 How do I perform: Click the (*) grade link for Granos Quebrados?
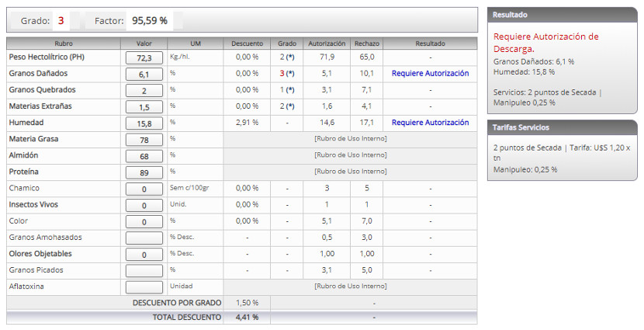click(290, 90)
